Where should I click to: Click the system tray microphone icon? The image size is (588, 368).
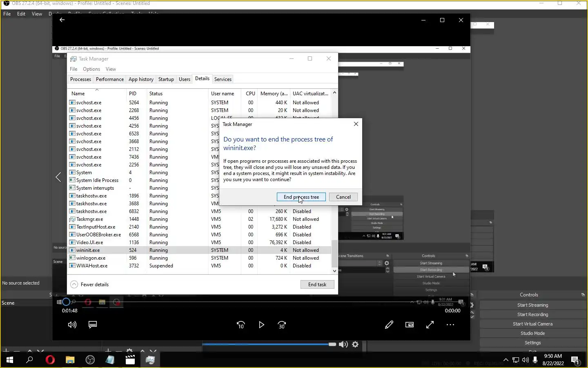pyautogui.click(x=535, y=360)
